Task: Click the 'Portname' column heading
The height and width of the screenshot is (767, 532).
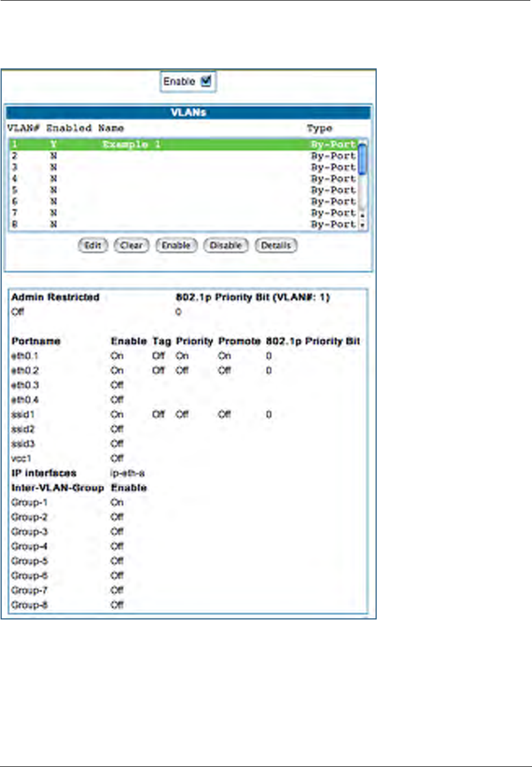Action: pos(36,341)
